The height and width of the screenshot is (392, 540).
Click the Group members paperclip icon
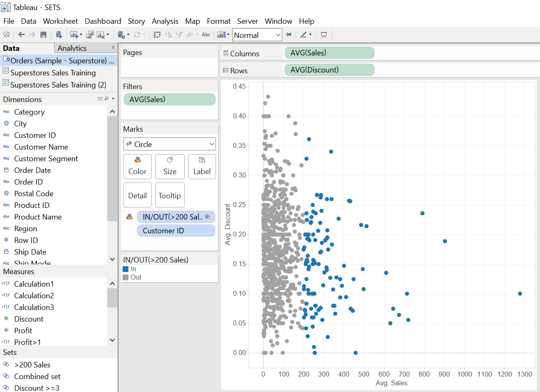(190, 35)
